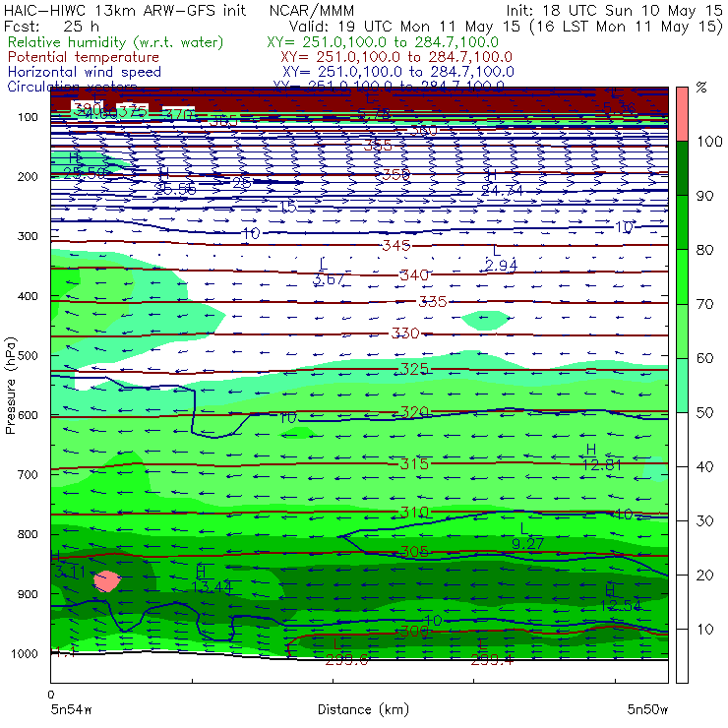This screenshot has width=728, height=728.
Task: Click the 700 hPa pressure axis label
Action: (28, 475)
